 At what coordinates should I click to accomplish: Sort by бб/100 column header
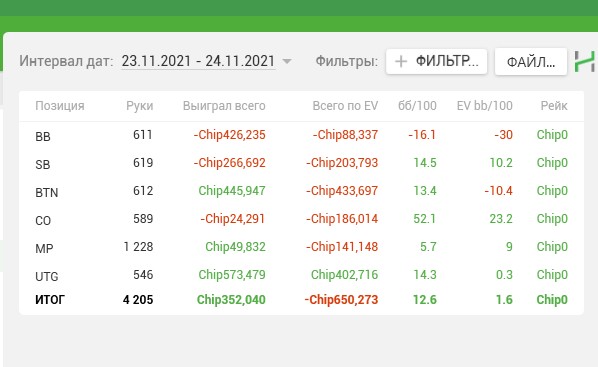coord(417,106)
